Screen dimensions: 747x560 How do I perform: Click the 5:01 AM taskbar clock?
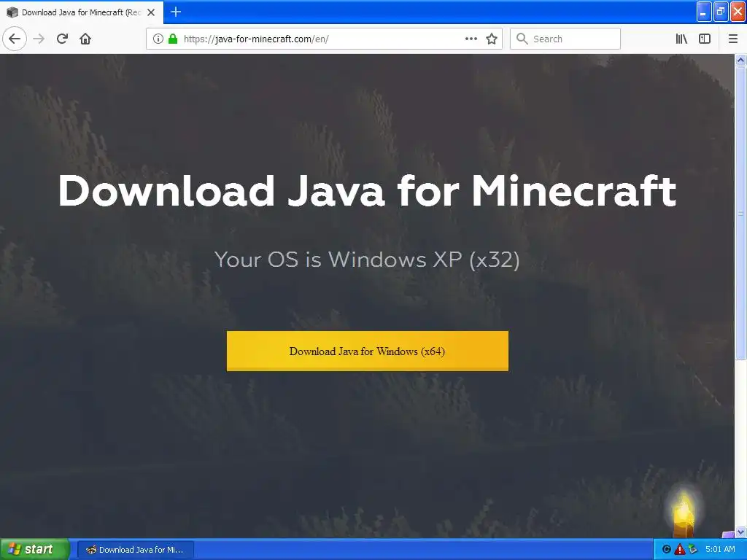720,549
